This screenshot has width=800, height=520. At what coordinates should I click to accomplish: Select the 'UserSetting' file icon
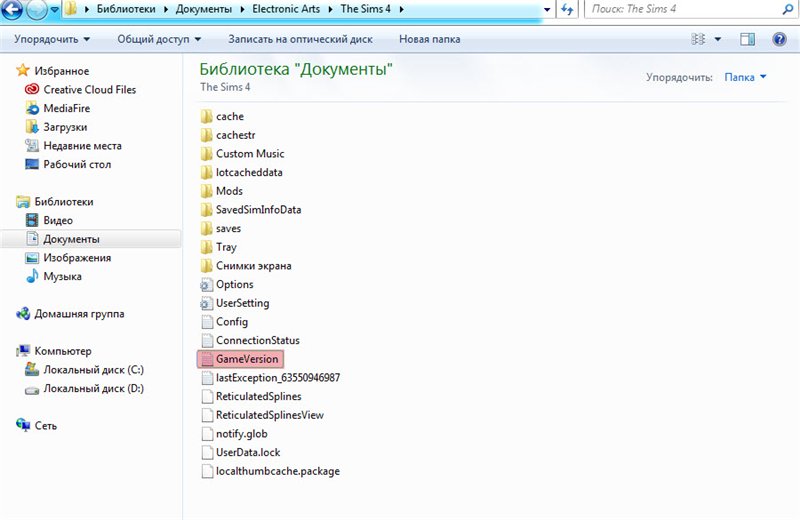click(206, 303)
